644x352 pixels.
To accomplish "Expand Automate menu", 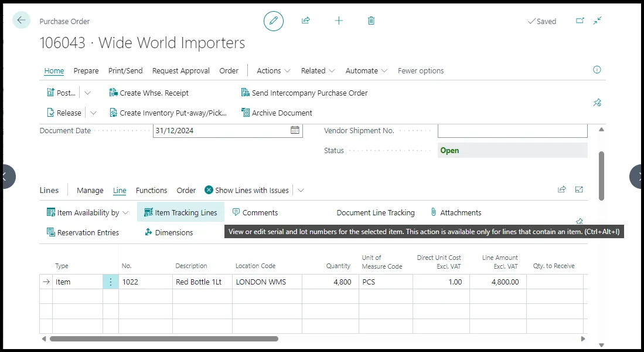I will pos(366,71).
